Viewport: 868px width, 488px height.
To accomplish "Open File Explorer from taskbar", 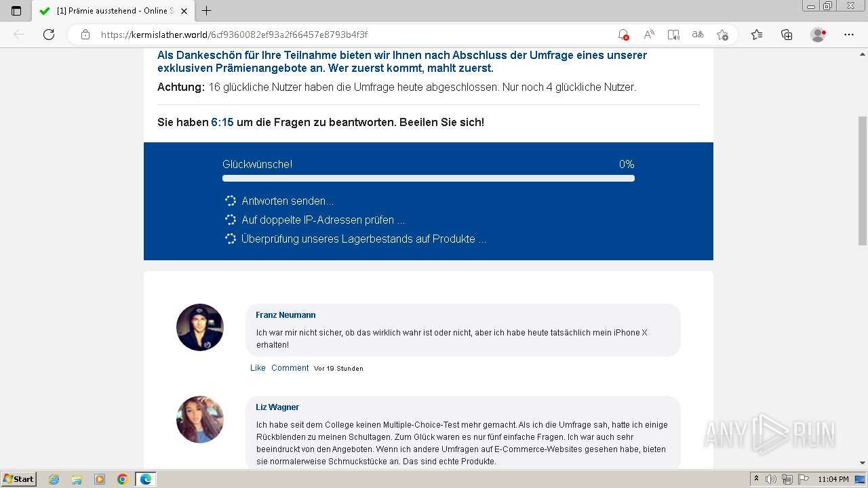I will click(77, 479).
